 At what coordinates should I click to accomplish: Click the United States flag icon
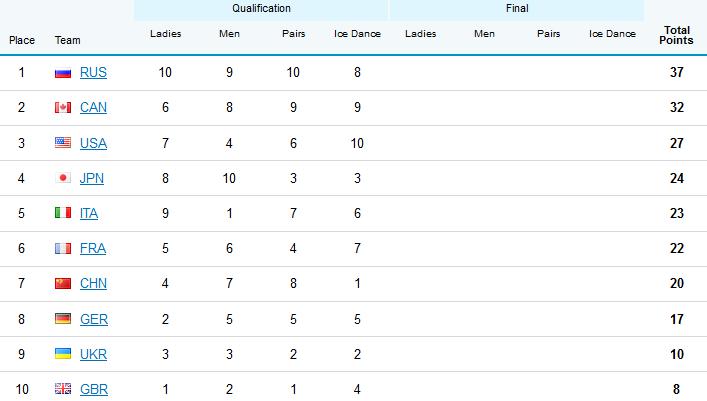click(63, 143)
